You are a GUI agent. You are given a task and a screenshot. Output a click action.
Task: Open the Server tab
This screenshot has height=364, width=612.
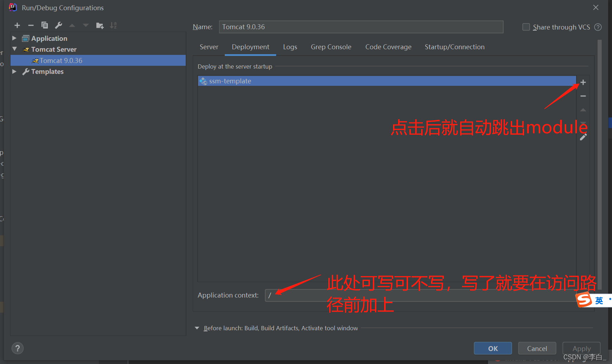(209, 47)
